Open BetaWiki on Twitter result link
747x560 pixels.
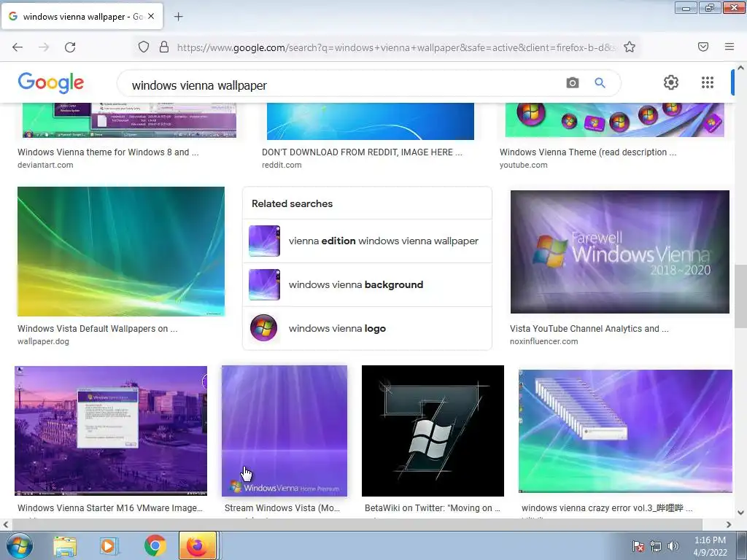coord(433,508)
